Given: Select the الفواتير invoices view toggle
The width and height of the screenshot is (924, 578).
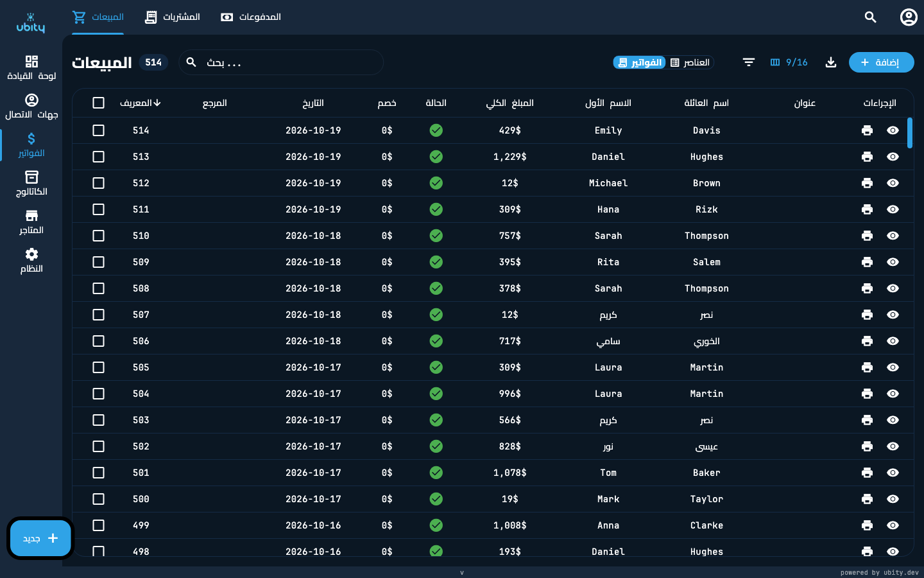Looking at the screenshot, I should point(639,62).
